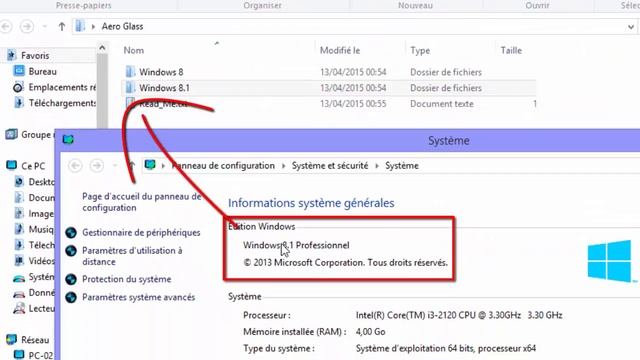Screen dimensions: 640x360
Task: Sort files by Type column
Action: click(420, 50)
